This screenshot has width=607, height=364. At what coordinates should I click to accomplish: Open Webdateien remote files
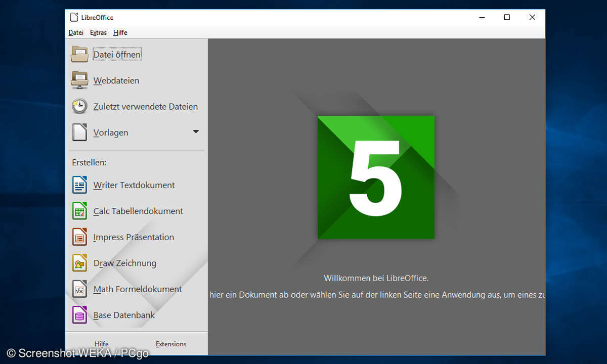(116, 80)
